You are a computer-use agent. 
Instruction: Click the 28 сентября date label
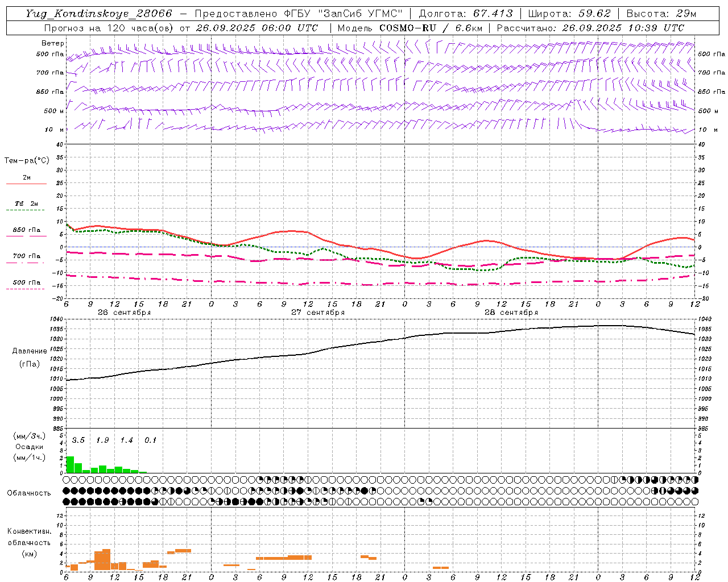(511, 313)
